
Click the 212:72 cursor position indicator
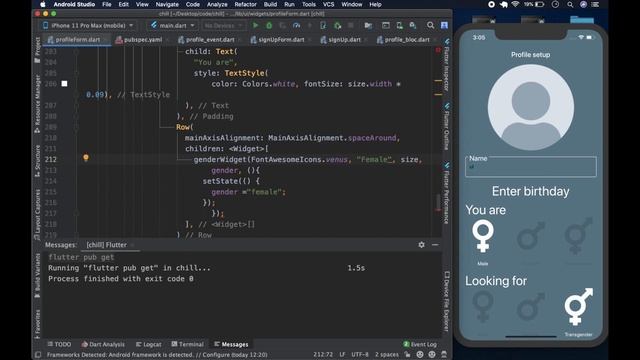(x=323, y=355)
